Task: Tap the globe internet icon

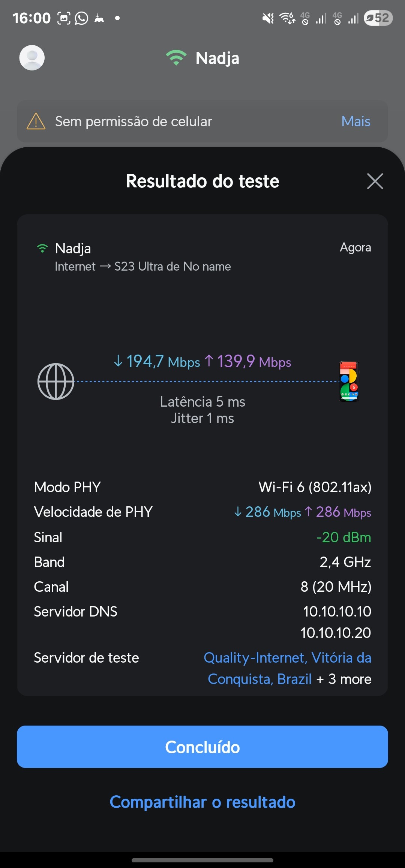Action: pos(56,382)
